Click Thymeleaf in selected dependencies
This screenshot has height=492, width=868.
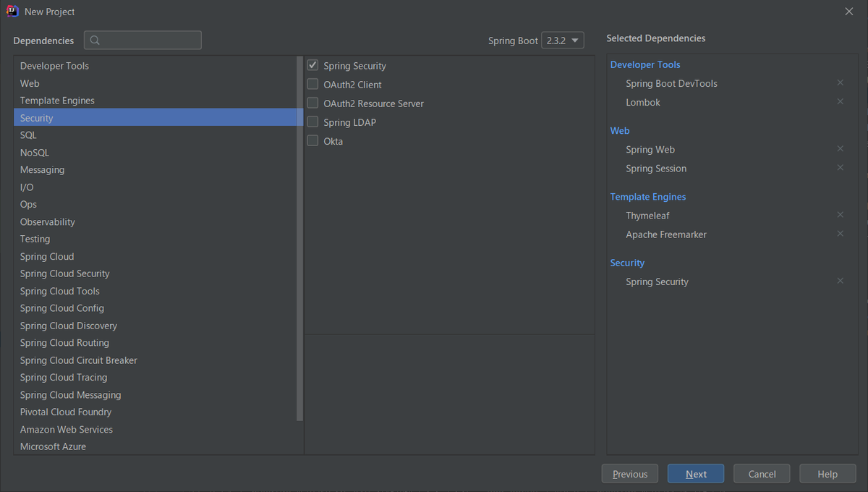[x=647, y=215]
